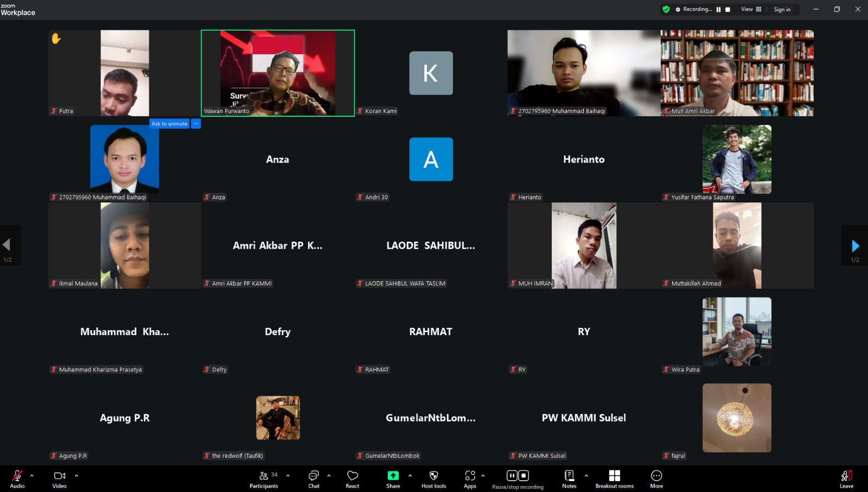The height and width of the screenshot is (492, 868).
Task: Open Host tools shield icon
Action: (x=433, y=479)
